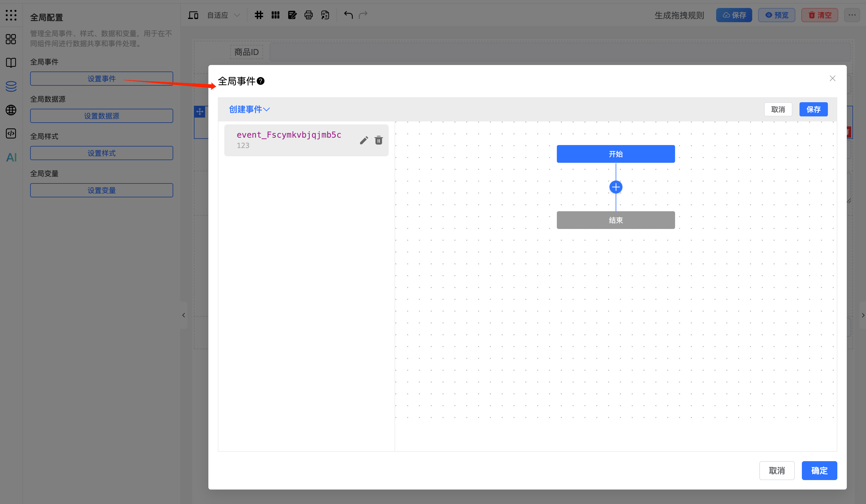866x504 pixels.
Task: Click the help question mark beside 全局事件
Action: tap(261, 81)
